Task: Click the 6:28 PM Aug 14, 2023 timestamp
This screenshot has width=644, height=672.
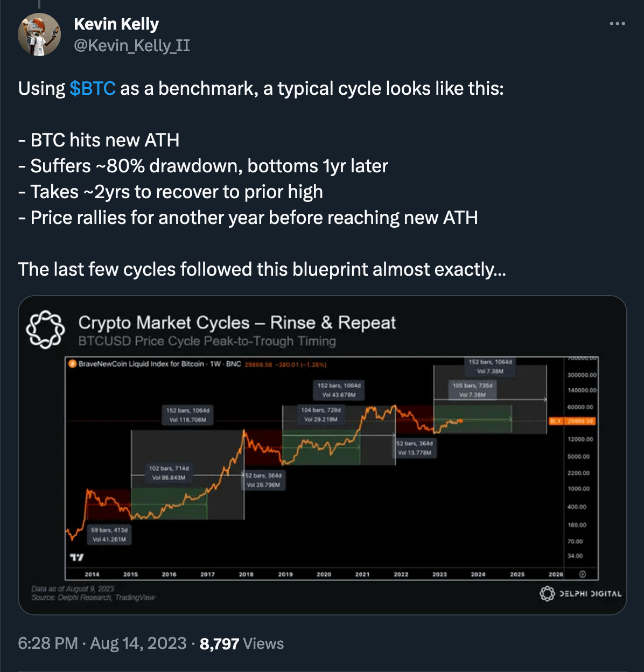Action: [102, 643]
